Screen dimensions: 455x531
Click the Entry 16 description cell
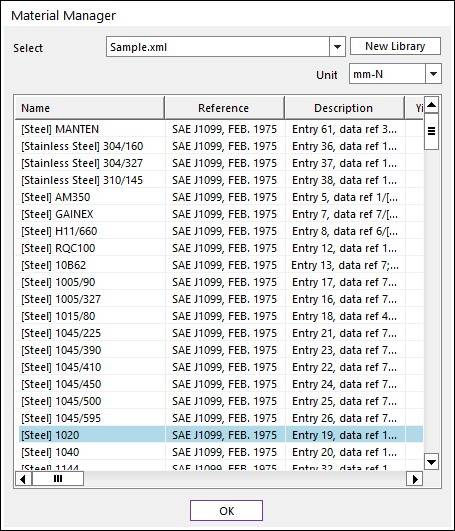344,299
